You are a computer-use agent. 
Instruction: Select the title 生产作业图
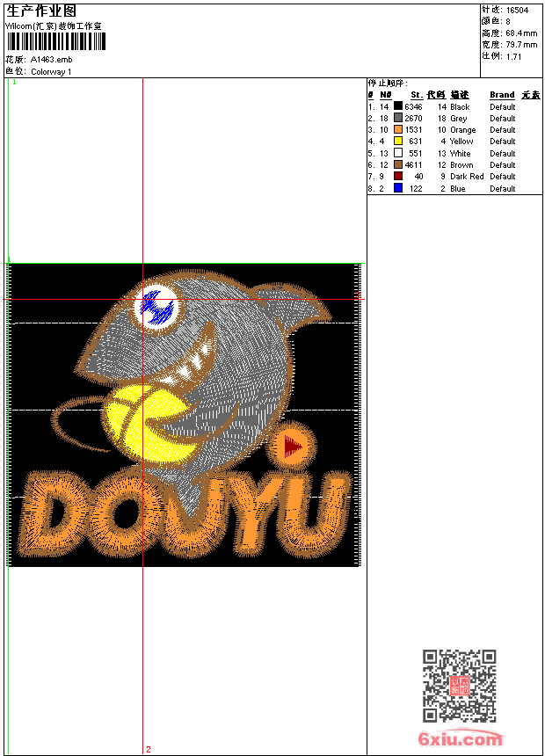(x=41, y=11)
